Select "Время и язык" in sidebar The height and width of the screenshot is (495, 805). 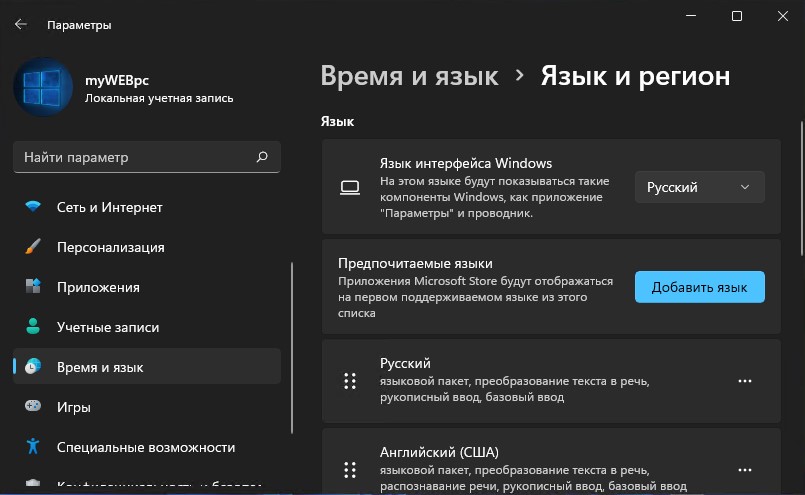(x=147, y=367)
